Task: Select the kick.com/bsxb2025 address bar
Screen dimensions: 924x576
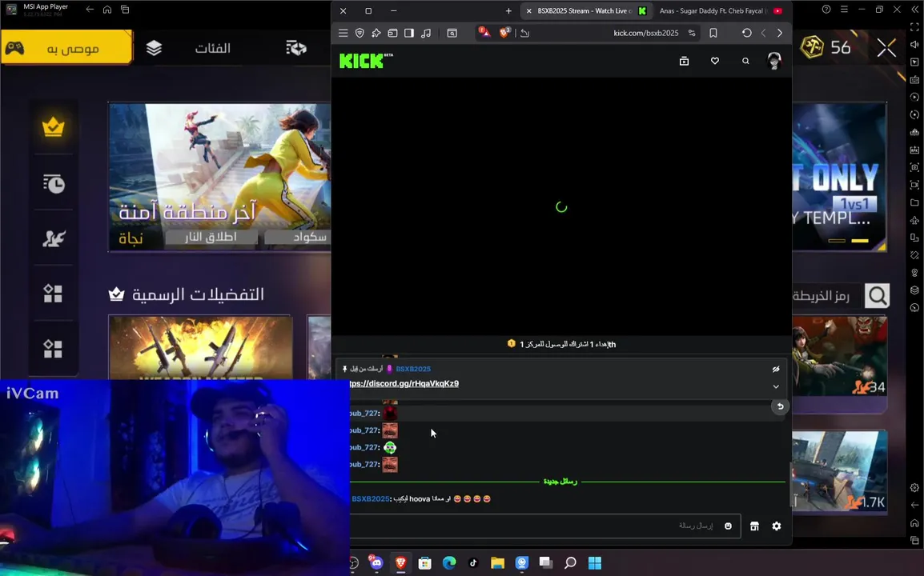Action: (x=646, y=33)
